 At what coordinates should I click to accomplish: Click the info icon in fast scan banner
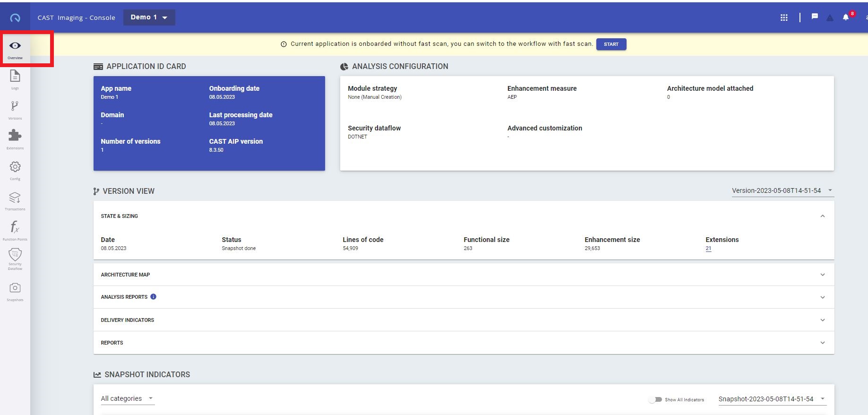[284, 44]
